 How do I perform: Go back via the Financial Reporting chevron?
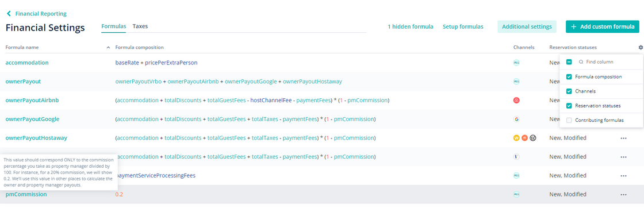point(9,14)
